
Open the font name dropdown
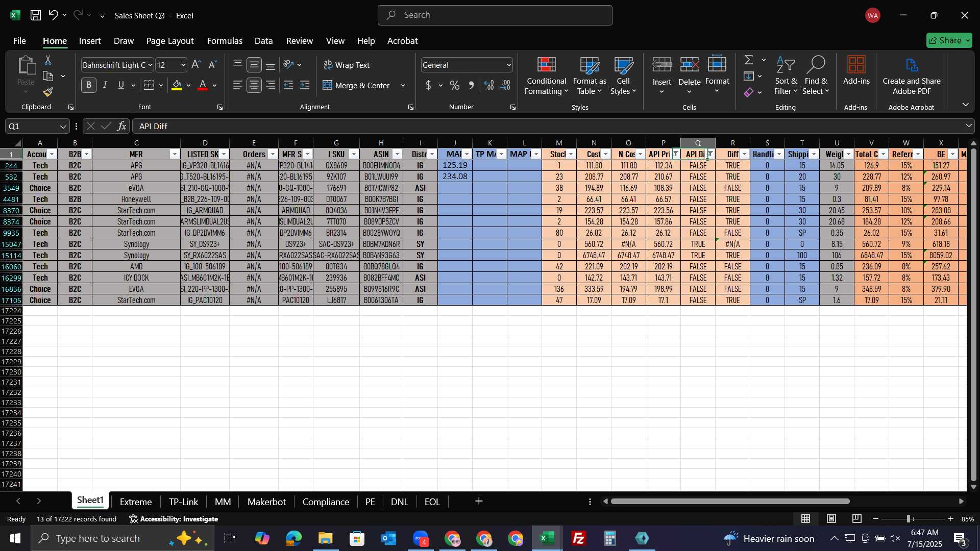pos(150,65)
